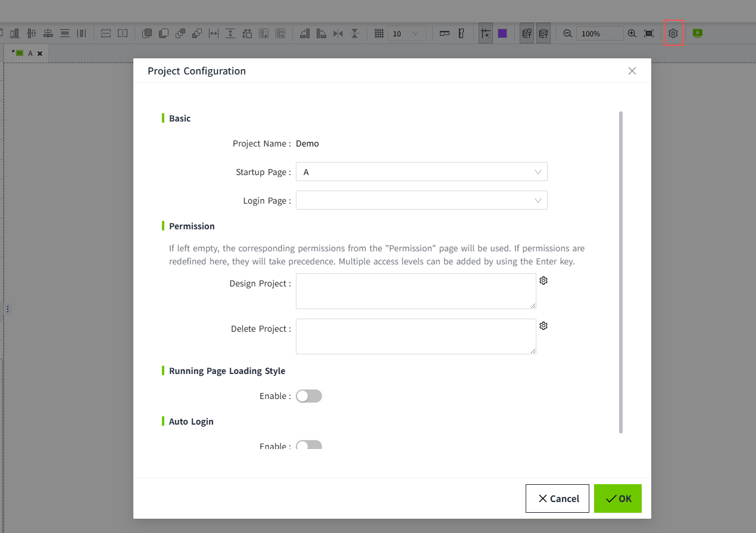The height and width of the screenshot is (533, 756).
Task: Click the green run preview icon
Action: 698,34
